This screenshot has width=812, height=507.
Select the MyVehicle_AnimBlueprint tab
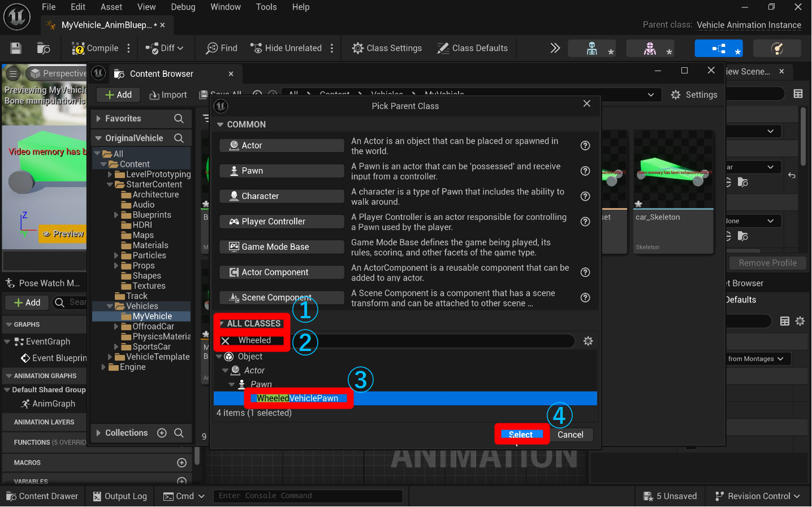pyautogui.click(x=106, y=25)
